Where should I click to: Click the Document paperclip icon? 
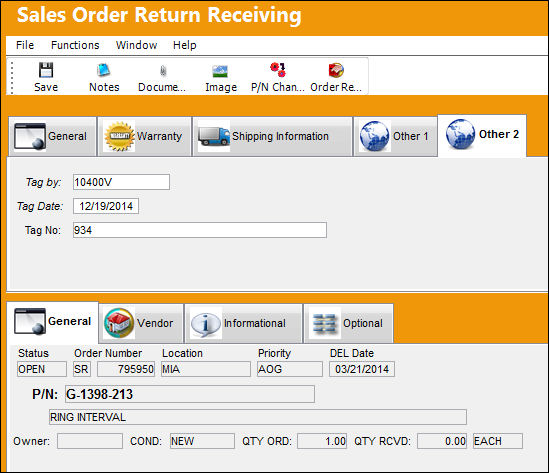pos(163,71)
